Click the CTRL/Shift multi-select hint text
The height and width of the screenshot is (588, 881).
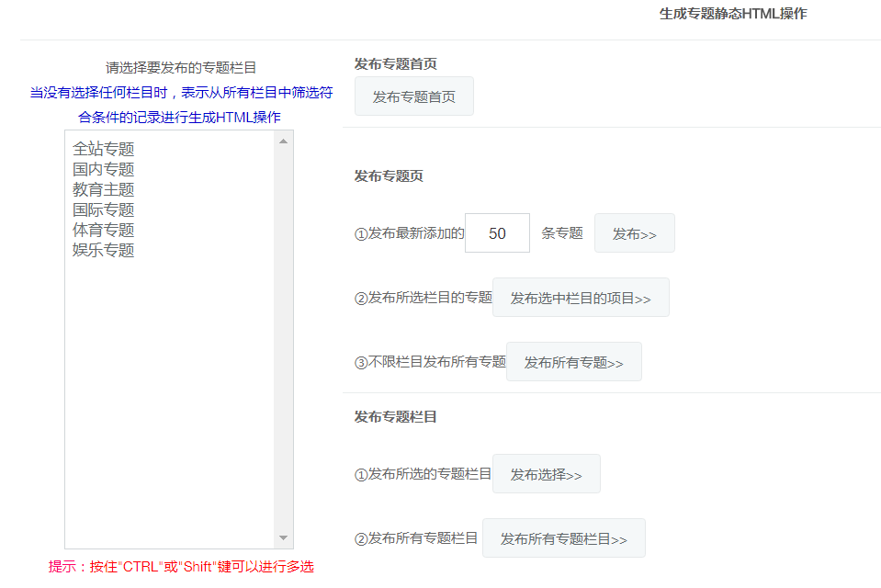point(180,568)
